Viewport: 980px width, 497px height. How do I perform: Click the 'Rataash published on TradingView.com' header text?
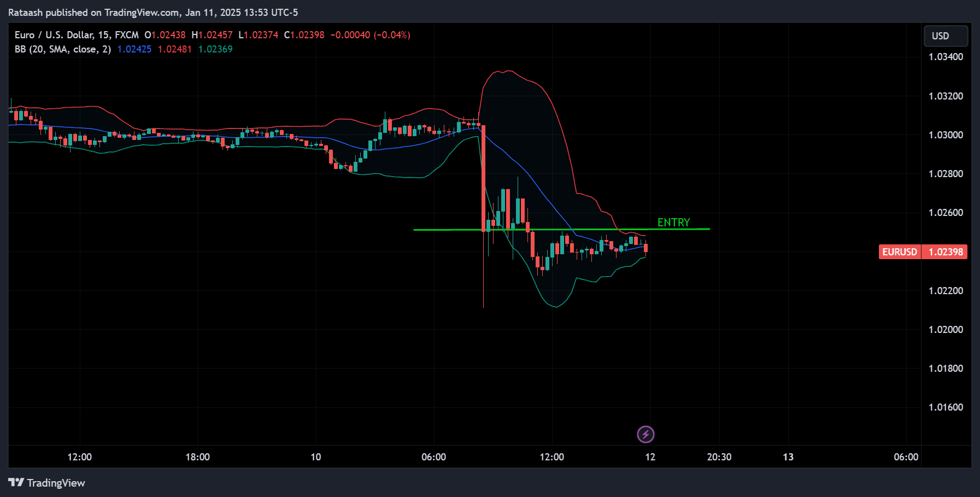pyautogui.click(x=94, y=13)
